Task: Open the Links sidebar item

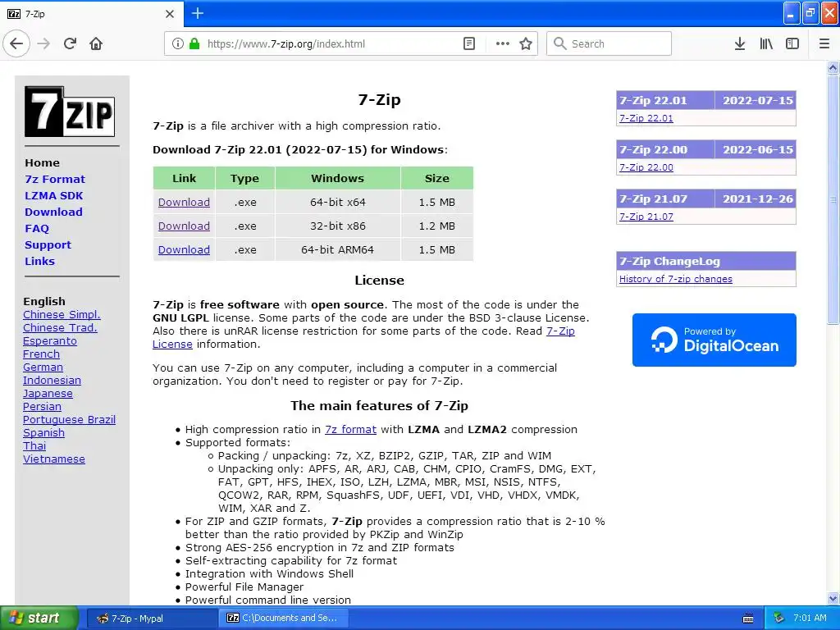Action: (x=39, y=262)
